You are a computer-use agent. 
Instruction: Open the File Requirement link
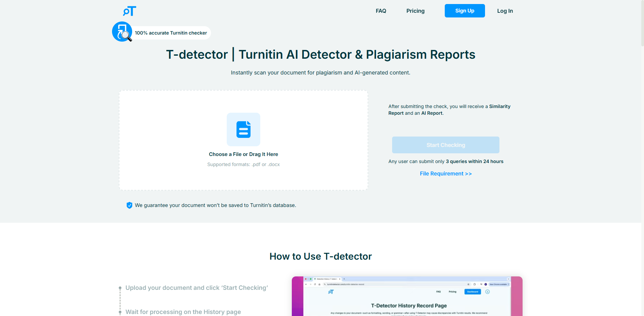pyautogui.click(x=445, y=173)
